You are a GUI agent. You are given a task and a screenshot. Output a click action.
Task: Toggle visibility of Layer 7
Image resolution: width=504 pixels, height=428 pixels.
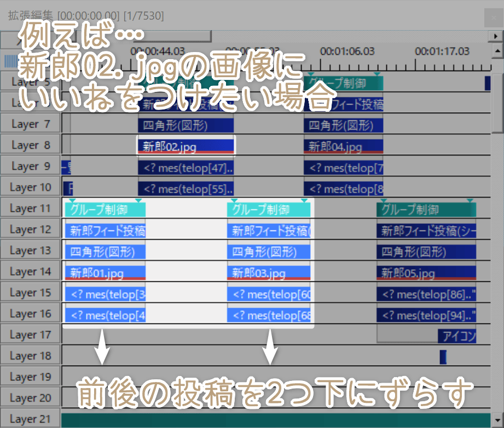coord(31,124)
